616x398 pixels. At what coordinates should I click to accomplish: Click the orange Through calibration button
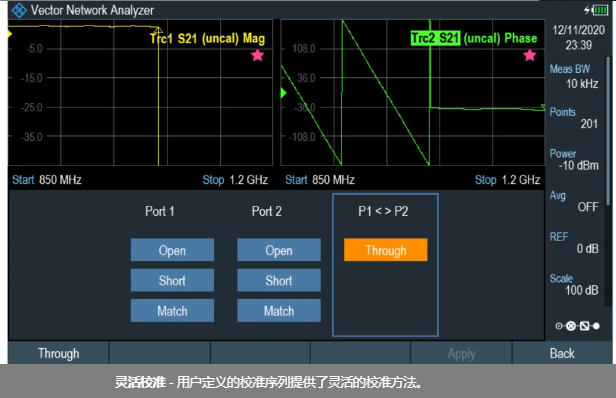coord(385,250)
